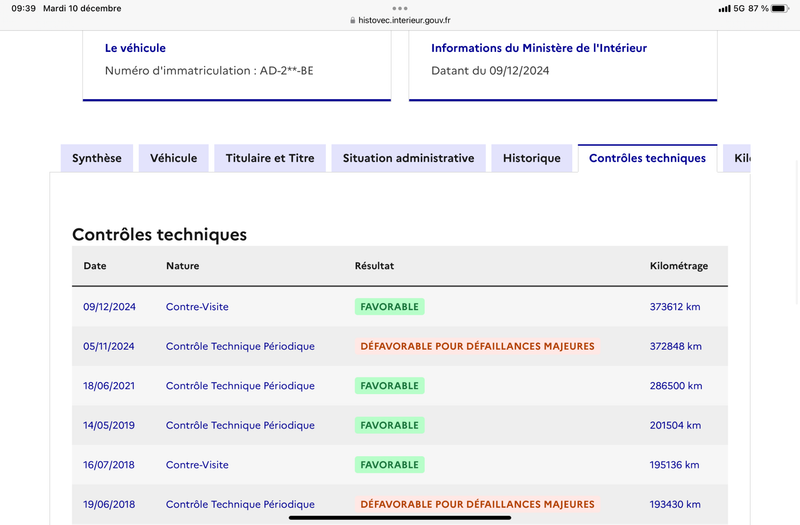Select the Contrôles techniques tab

[647, 158]
